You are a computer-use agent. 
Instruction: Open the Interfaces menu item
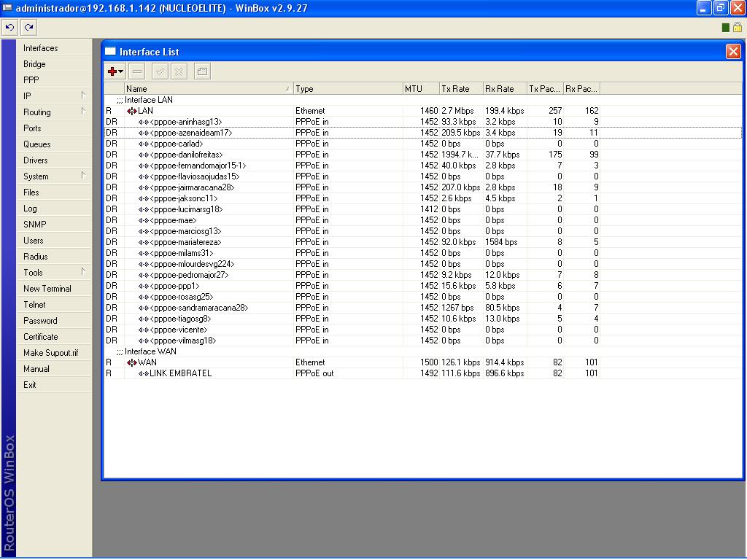pyautogui.click(x=54, y=48)
